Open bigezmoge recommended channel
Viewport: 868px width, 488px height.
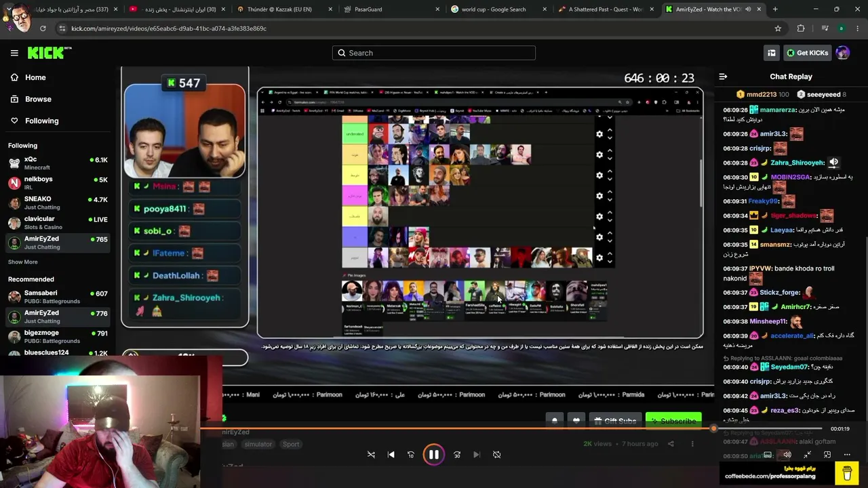pyautogui.click(x=58, y=337)
